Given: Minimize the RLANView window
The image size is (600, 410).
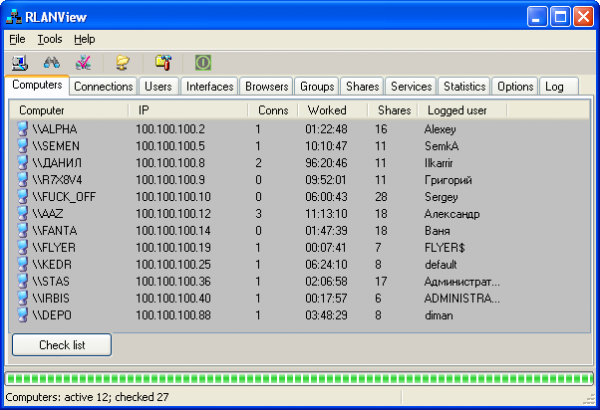Looking at the screenshot, I should [536, 17].
